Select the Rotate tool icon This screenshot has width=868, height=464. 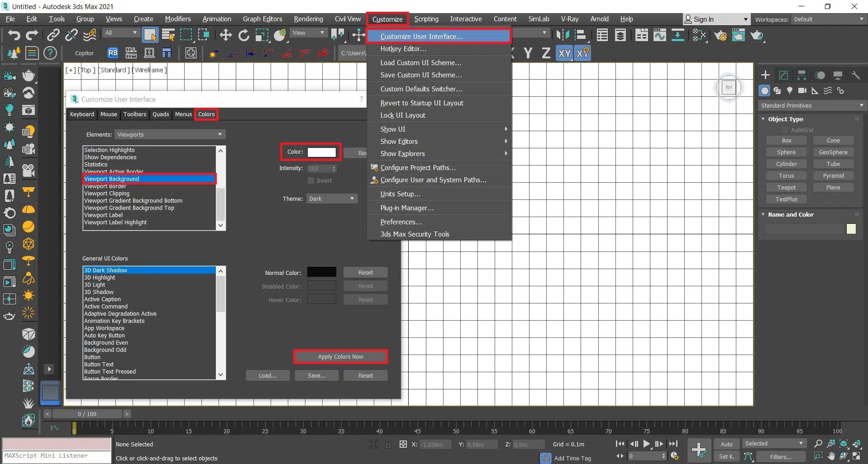(x=243, y=35)
